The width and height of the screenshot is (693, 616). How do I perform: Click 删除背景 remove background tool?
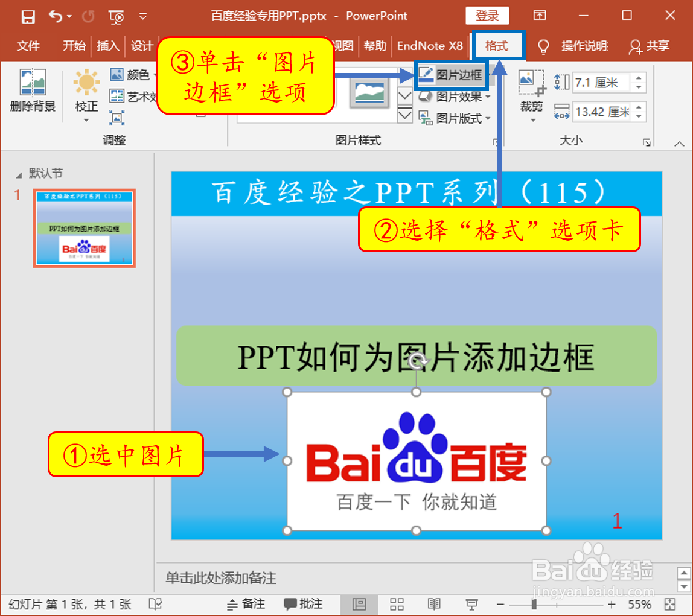tap(33, 90)
